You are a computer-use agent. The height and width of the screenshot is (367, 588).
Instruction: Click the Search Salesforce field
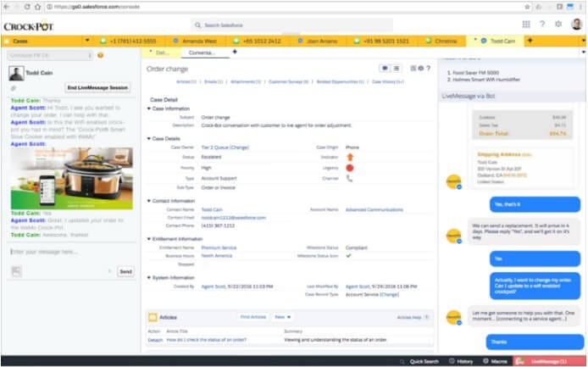pyautogui.click(x=292, y=25)
